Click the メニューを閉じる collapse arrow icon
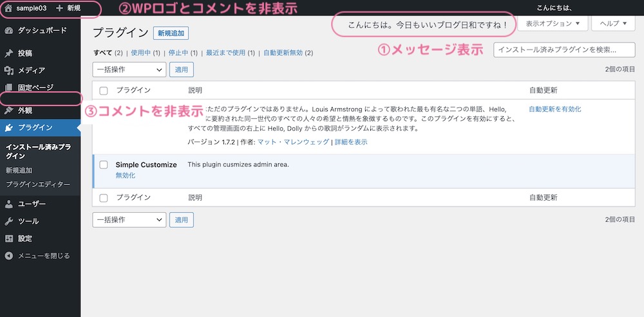The image size is (644, 317). [9, 256]
